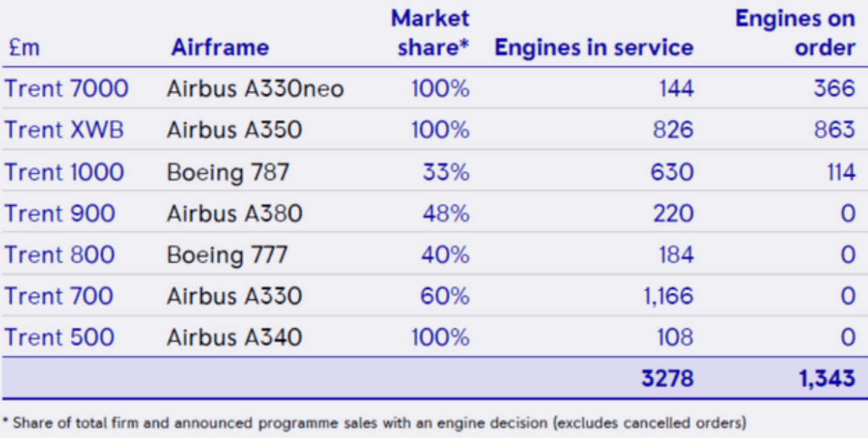Image resolution: width=868 pixels, height=438 pixels.
Task: Select the Airbus A380 airframe cell
Action: pyautogui.click(x=234, y=213)
